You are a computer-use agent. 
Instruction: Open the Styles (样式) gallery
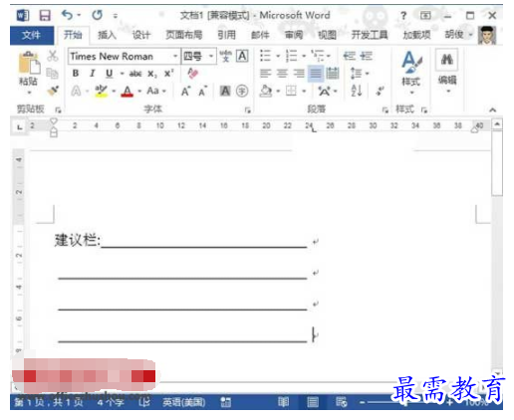pyautogui.click(x=411, y=72)
